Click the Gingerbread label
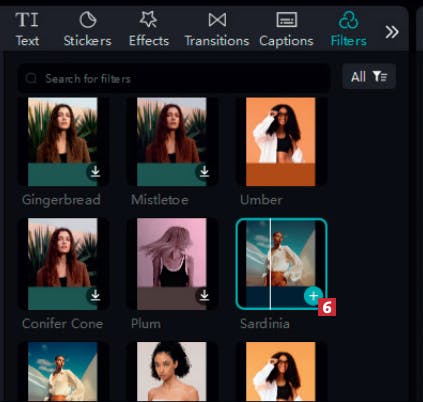 [61, 200]
